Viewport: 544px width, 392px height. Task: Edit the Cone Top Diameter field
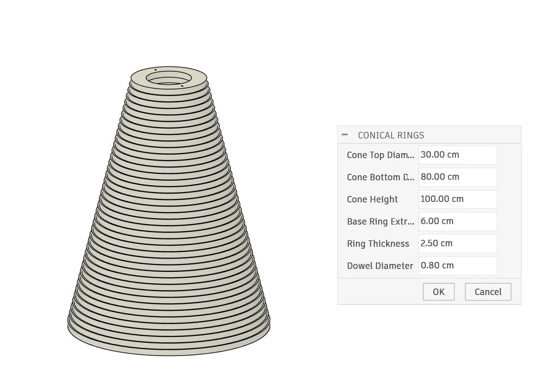click(458, 155)
